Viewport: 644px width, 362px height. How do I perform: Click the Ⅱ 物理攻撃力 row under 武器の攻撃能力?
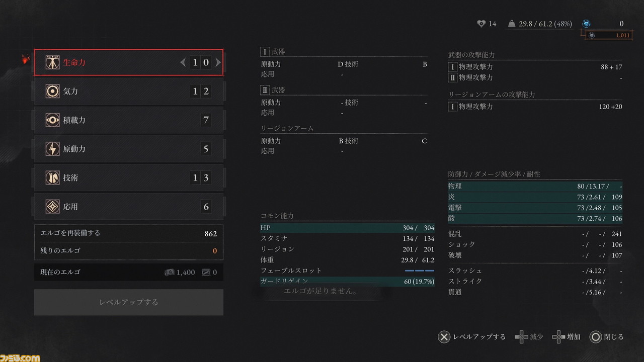tap(535, 77)
